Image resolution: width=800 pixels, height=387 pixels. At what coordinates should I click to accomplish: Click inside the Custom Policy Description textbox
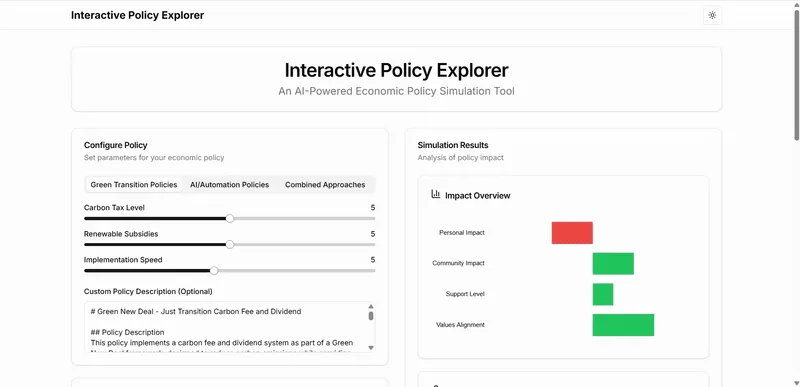(x=230, y=327)
